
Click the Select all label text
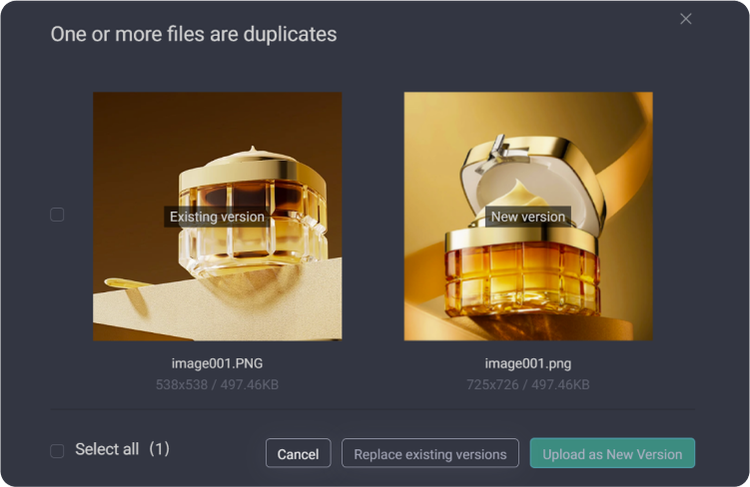point(107,449)
